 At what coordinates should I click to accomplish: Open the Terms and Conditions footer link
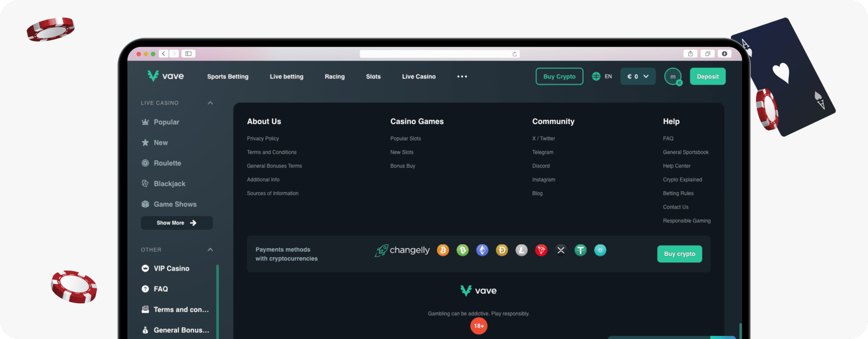pyautogui.click(x=271, y=152)
